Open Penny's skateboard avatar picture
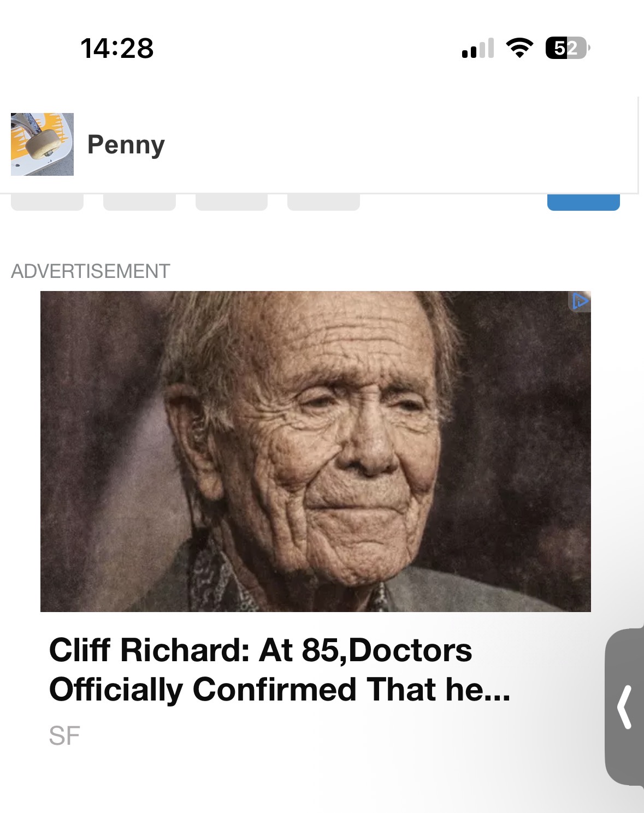This screenshot has height=813, width=644. tap(42, 144)
